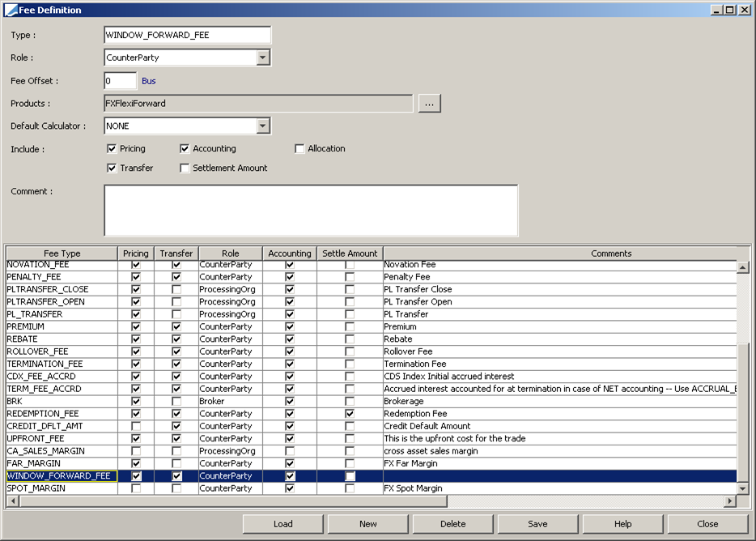Click ProcessingOrg role in CA_SALES_MARGIN row

coord(231,451)
